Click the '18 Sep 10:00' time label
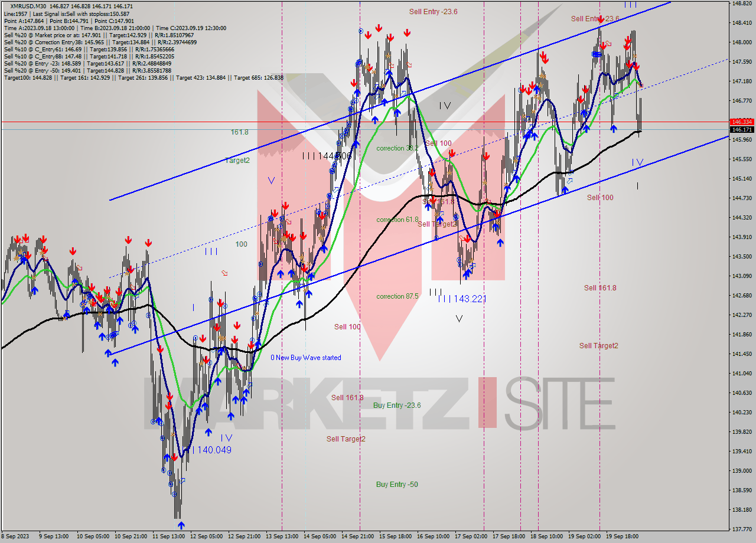Viewport: 756px width, 543px height. click(546, 537)
